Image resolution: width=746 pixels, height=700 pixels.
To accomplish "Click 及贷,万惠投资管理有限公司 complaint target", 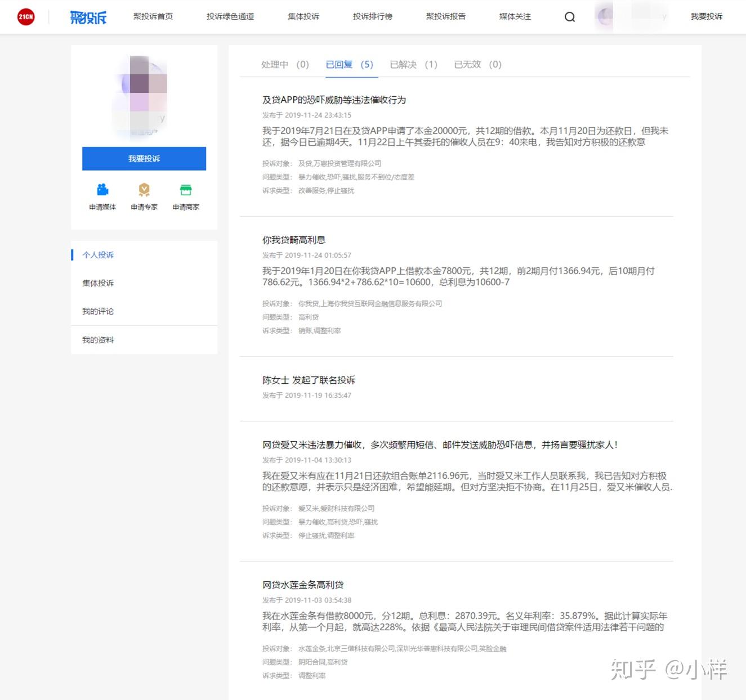I will [340, 164].
